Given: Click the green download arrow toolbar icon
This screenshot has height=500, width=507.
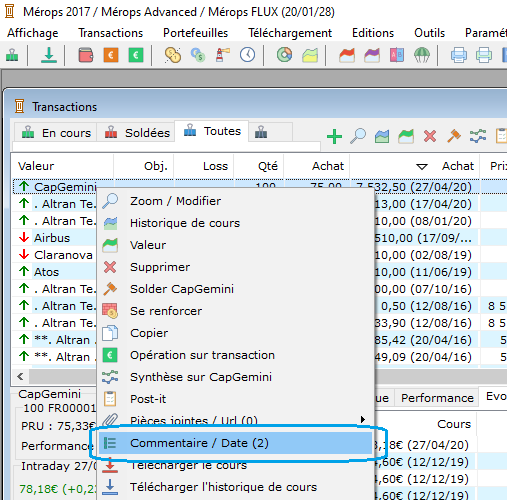Looking at the screenshot, I should click(x=49, y=55).
